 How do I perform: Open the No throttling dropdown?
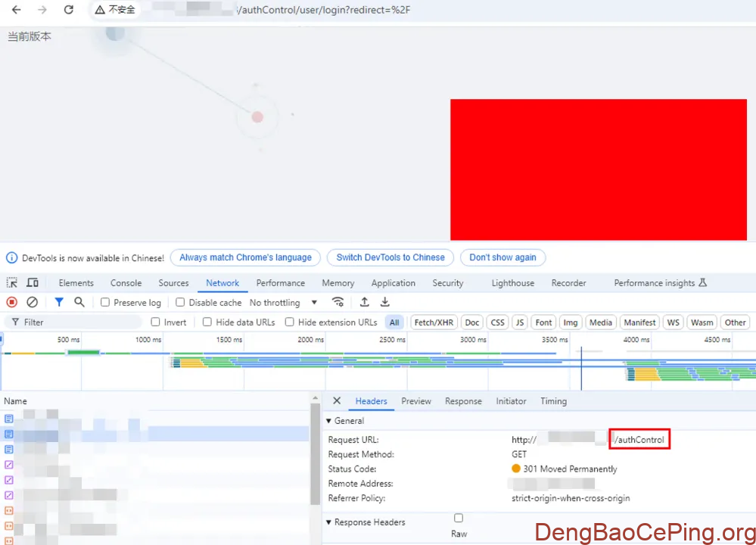click(284, 303)
